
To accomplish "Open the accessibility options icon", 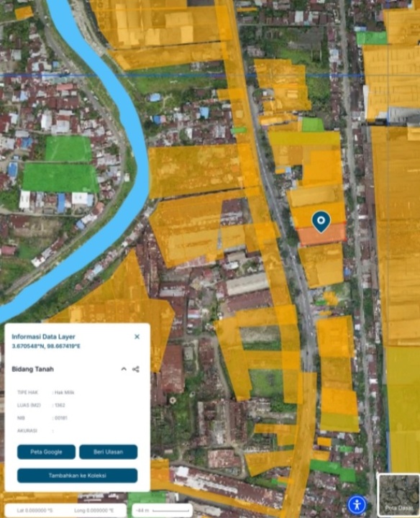I will click(x=357, y=505).
